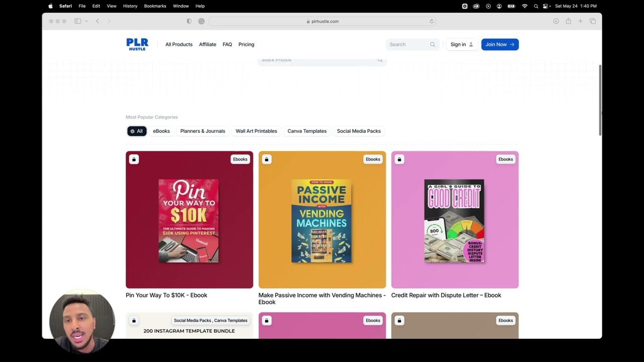Click Ebooks tag on Good Credit card
The height and width of the screenshot is (362, 644).
(x=506, y=159)
